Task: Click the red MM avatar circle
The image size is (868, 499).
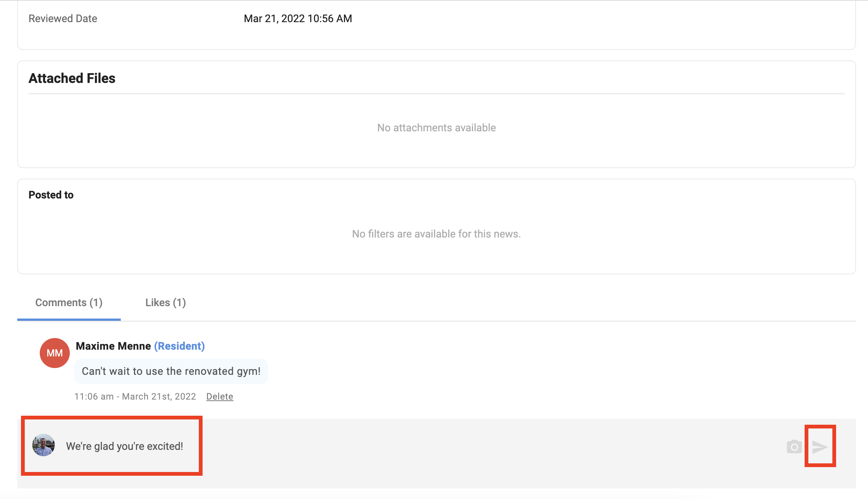Action: 55,353
